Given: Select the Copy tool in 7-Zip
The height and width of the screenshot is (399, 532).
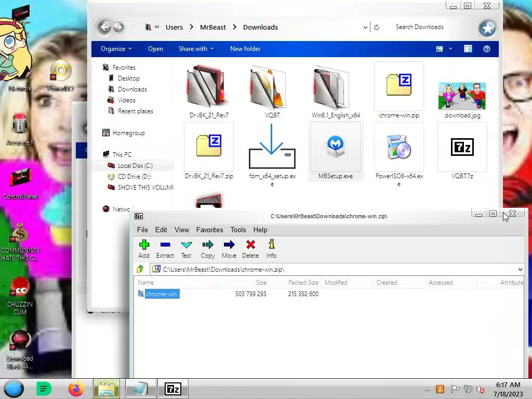Looking at the screenshot, I should [208, 249].
